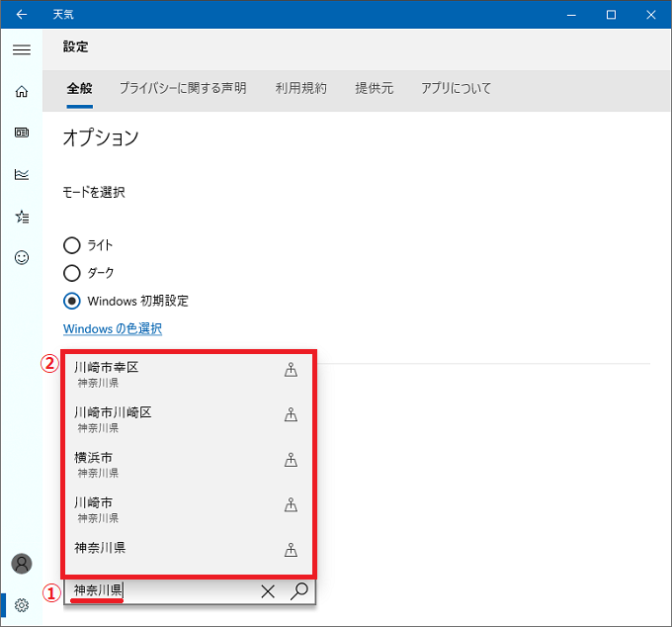
Task: Select the Windows 初期設定 radio button
Action: pos(71,301)
